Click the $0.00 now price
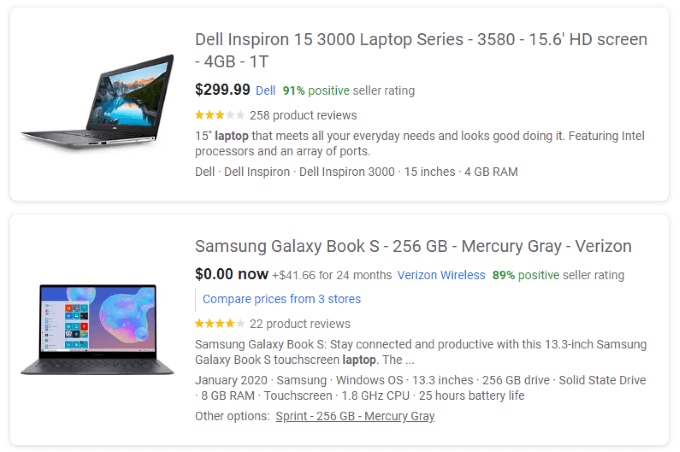This screenshot has height=452, width=680. pos(232,274)
